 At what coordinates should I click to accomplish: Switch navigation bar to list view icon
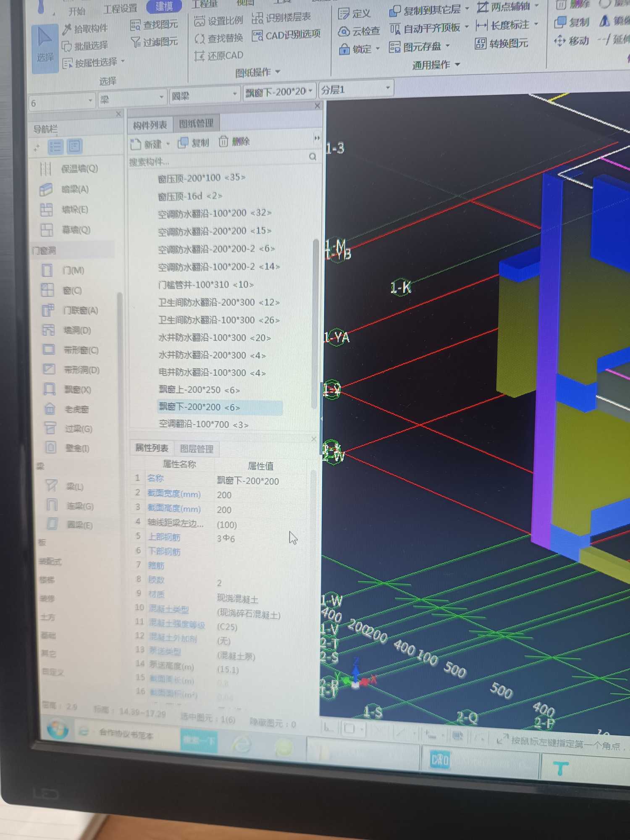pos(55,147)
